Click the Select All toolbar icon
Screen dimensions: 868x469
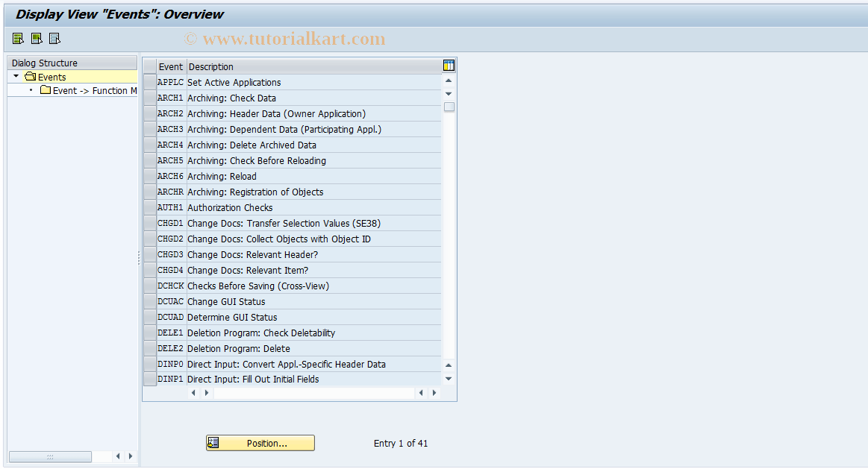coord(17,37)
